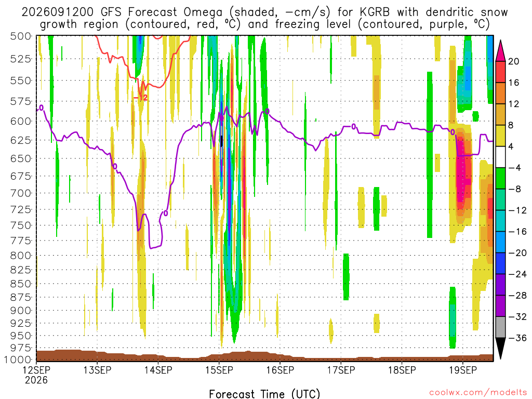Click the 19SEP time axis label
Screen dimensions: 532x399
463,370
